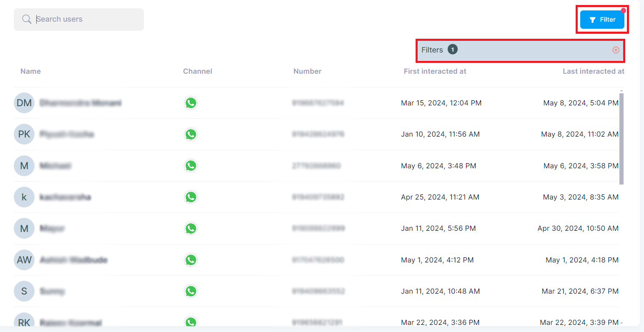
Task: Click WhatsApp icon in the Jan 11, 5:56 PM row
Action: coord(191,228)
